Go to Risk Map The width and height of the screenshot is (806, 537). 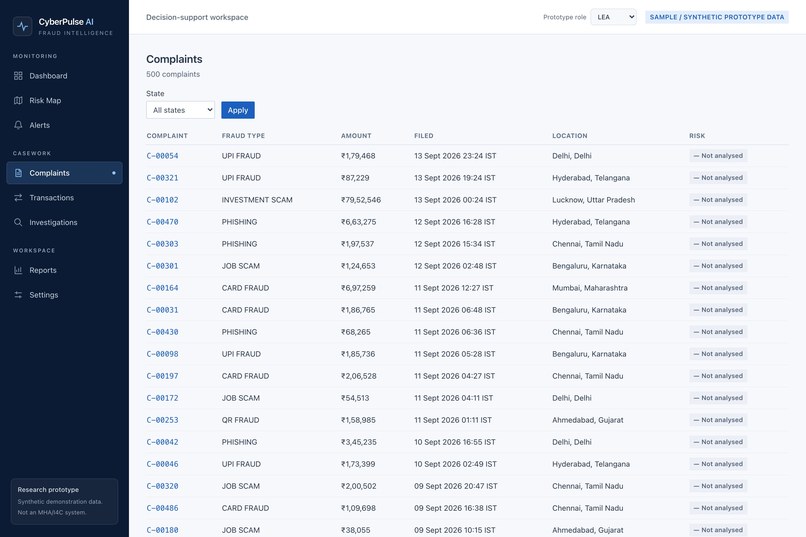tap(64, 101)
